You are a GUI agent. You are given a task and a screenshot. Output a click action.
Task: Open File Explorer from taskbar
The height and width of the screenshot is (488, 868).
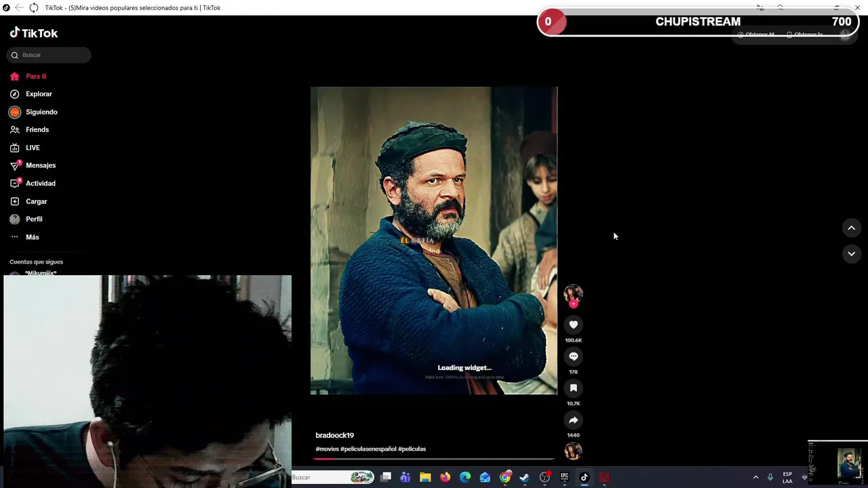(x=425, y=477)
